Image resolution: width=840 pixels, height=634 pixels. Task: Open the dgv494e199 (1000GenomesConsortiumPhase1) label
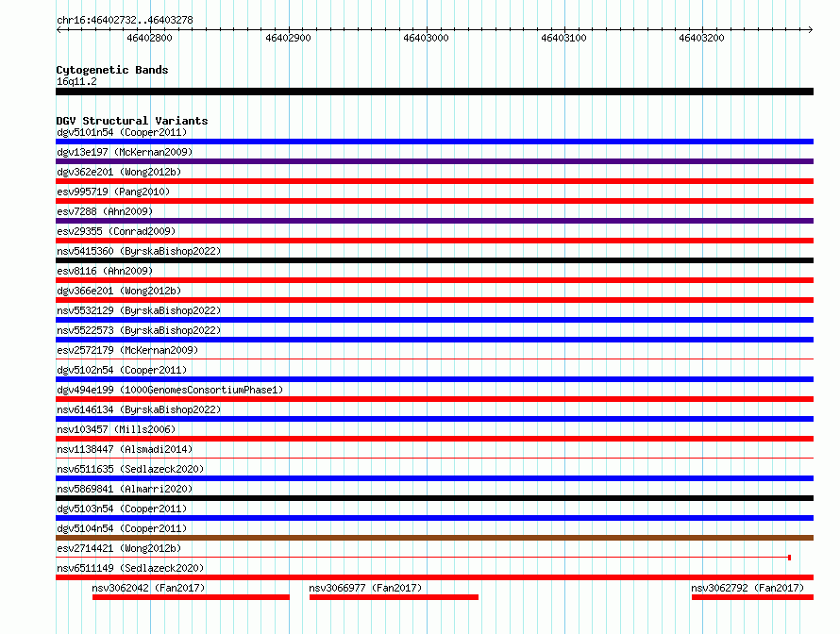[170, 390]
